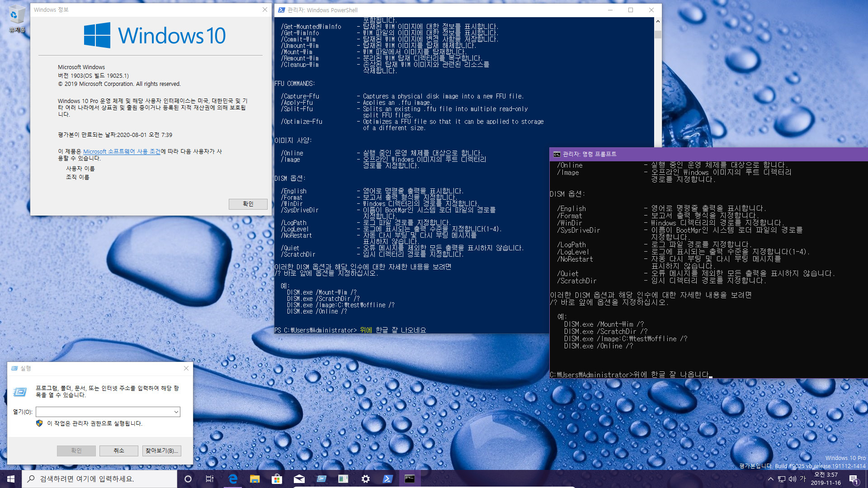Click the shield icon in Run dialog
868x488 pixels.
click(39, 423)
